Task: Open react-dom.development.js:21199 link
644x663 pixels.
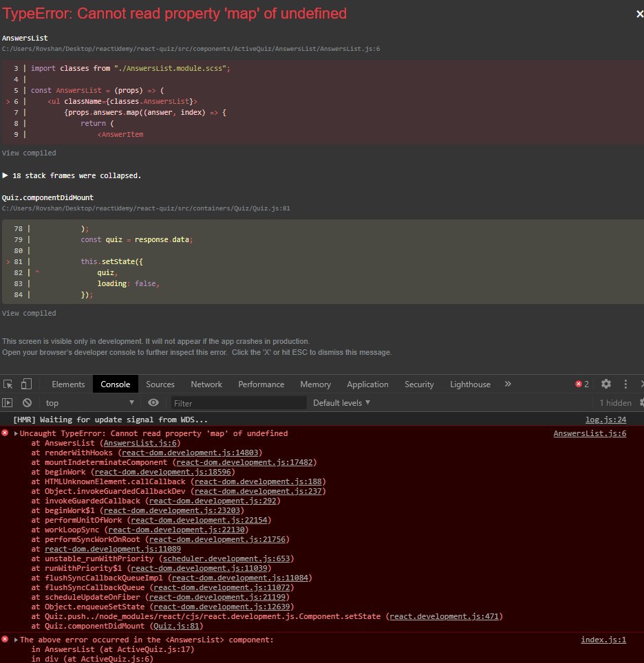Action: (217, 597)
